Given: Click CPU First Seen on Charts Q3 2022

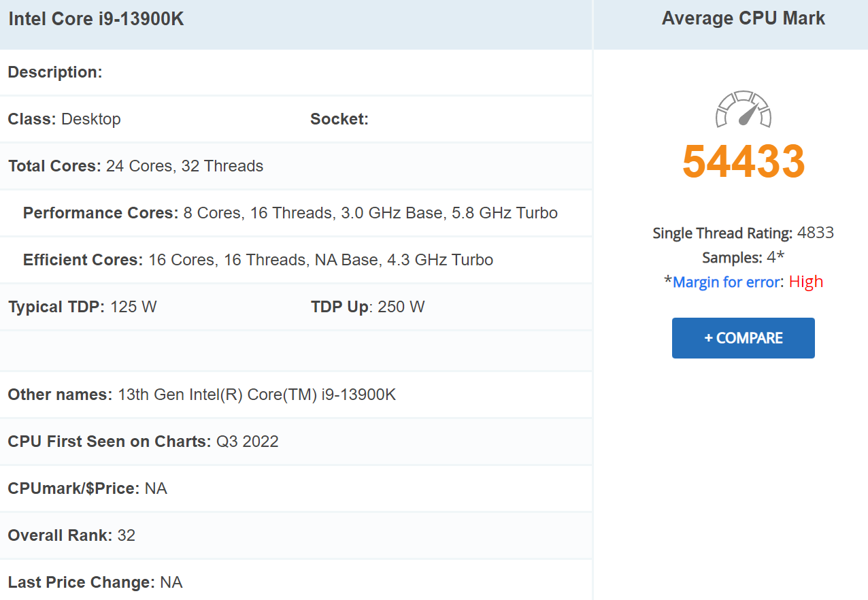Looking at the screenshot, I should click(143, 441).
